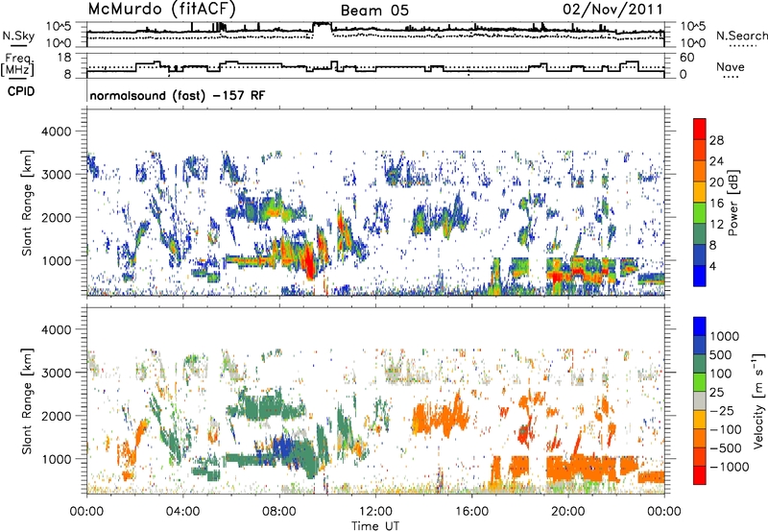
Task: Click 'Slant Range [km]' label of power panel
Action: pyautogui.click(x=27, y=203)
